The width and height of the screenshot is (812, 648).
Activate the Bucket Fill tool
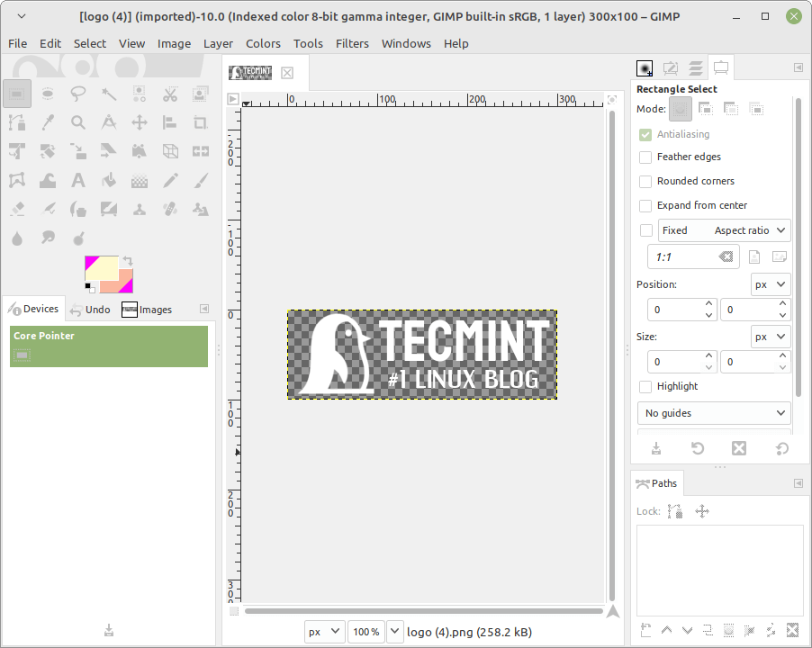coord(108,180)
